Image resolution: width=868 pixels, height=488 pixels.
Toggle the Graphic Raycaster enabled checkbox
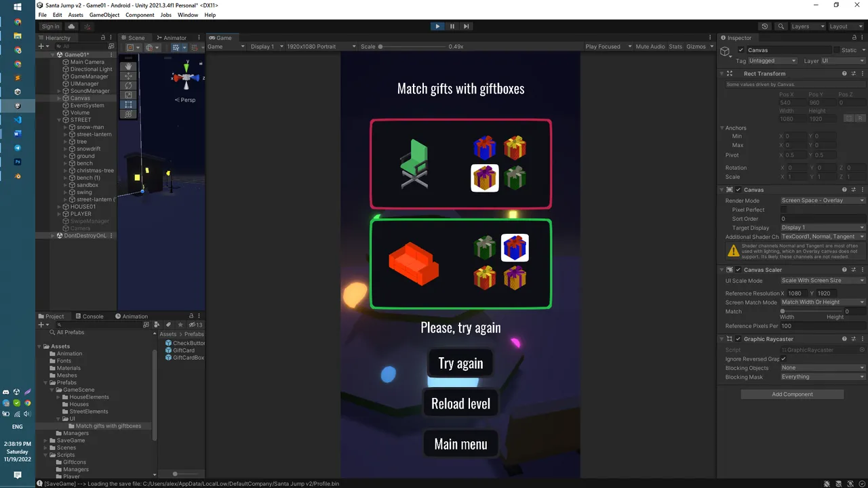tap(738, 339)
